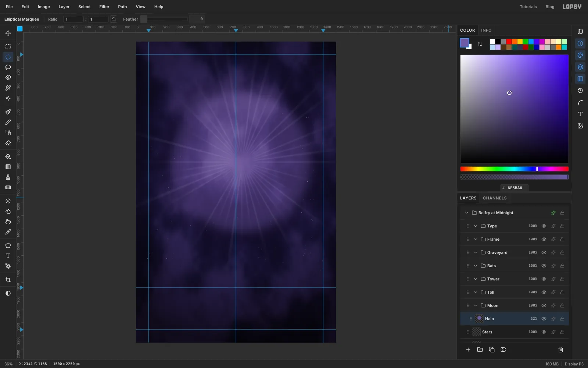The image size is (588, 368).
Task: Lock the Graveyard group
Action: (x=562, y=252)
